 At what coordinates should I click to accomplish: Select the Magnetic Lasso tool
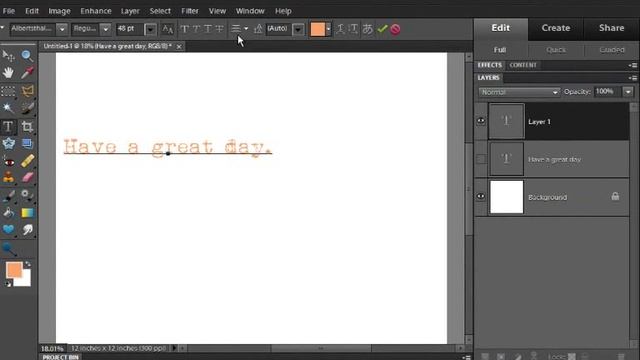click(27, 91)
